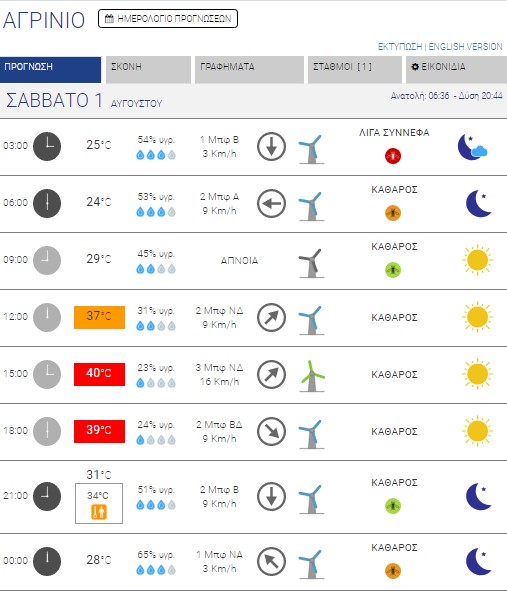Switch to ENGLISH VERSION link
This screenshot has width=507, height=591.
tap(465, 47)
